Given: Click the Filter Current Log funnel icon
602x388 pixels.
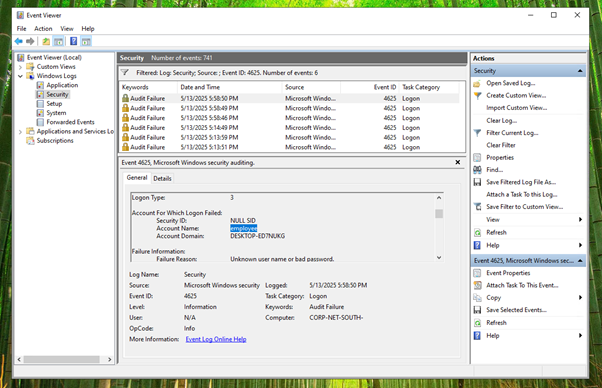Looking at the screenshot, I should (477, 133).
